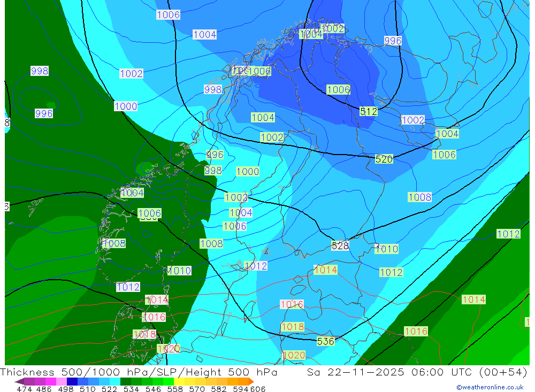Screen dimensions: 535x392
Task: Click the legend value 522
Action: (109, 389)
